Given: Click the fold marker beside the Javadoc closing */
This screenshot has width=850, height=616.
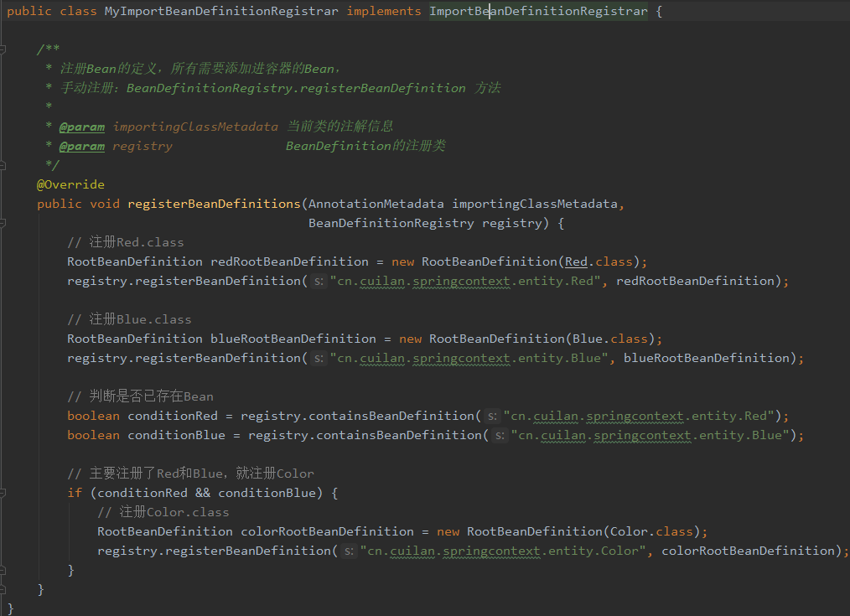Looking at the screenshot, I should click(3, 165).
